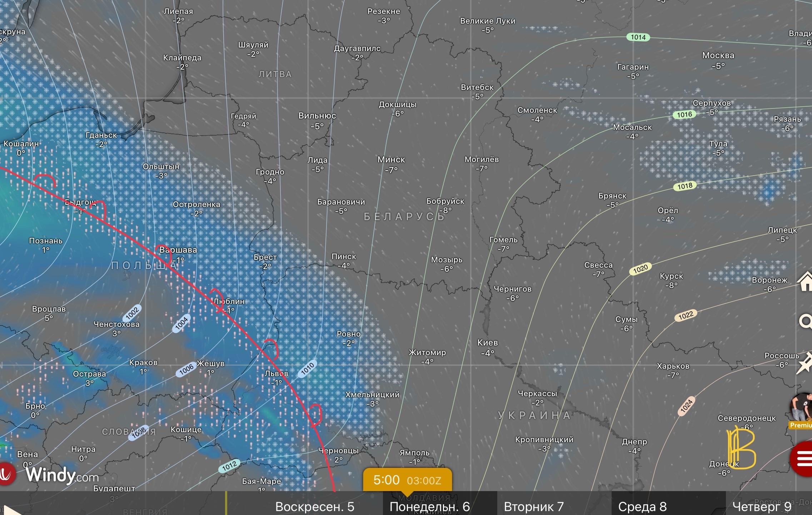
Task: Click the Минск city label
Action: click(391, 160)
